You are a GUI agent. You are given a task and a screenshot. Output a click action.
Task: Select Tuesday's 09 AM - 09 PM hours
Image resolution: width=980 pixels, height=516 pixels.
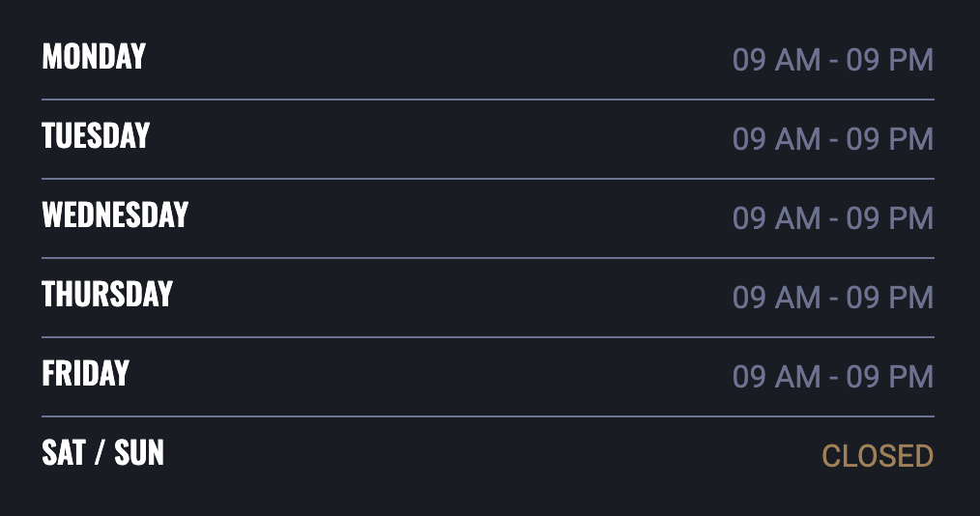[833, 139]
